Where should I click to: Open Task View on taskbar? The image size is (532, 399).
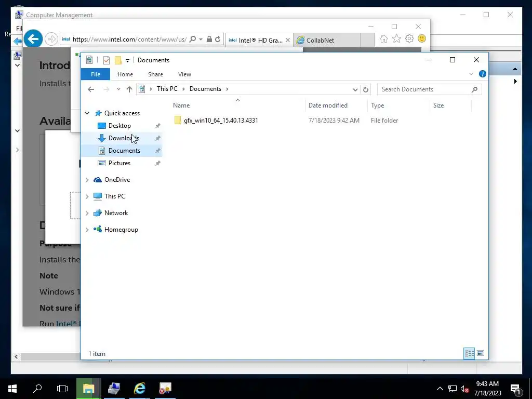click(62, 389)
